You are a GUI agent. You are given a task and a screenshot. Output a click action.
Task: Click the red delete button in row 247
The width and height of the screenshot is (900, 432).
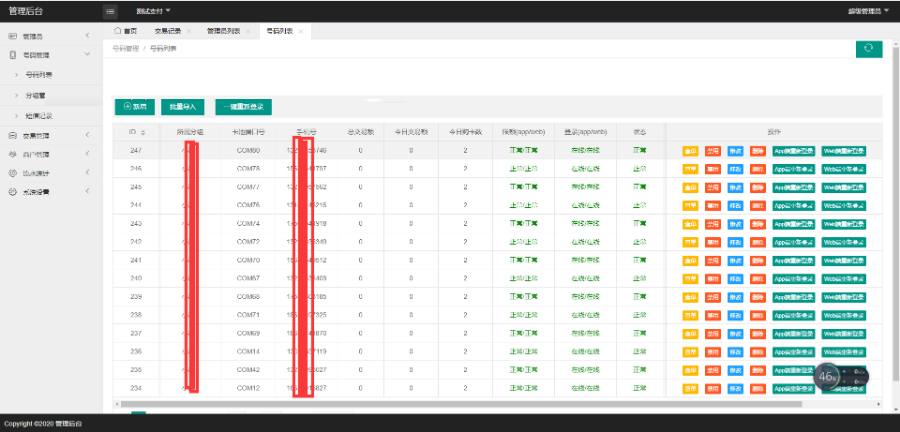coord(758,151)
